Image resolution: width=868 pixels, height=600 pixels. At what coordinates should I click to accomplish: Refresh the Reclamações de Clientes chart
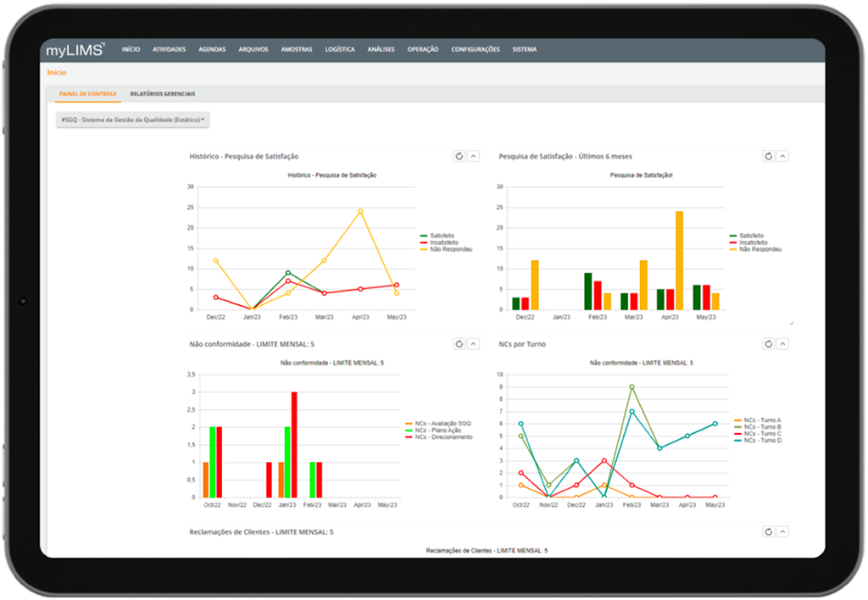click(x=768, y=531)
